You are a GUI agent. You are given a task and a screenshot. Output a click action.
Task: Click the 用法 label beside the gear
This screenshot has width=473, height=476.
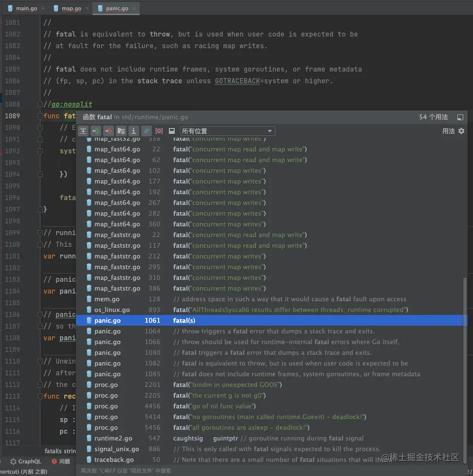pyautogui.click(x=448, y=131)
